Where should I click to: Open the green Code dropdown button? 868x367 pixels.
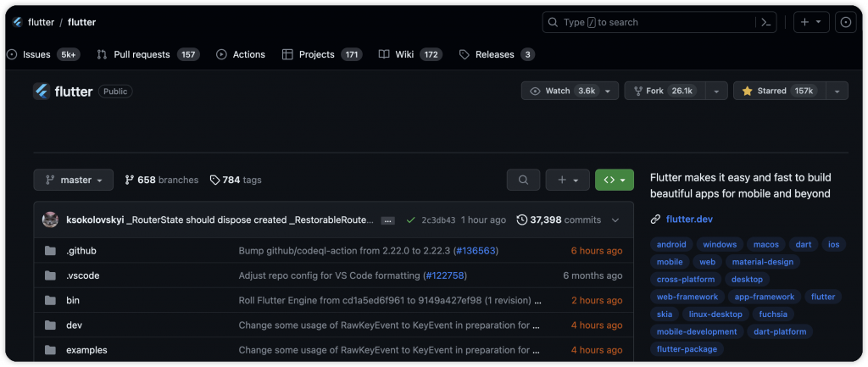615,180
